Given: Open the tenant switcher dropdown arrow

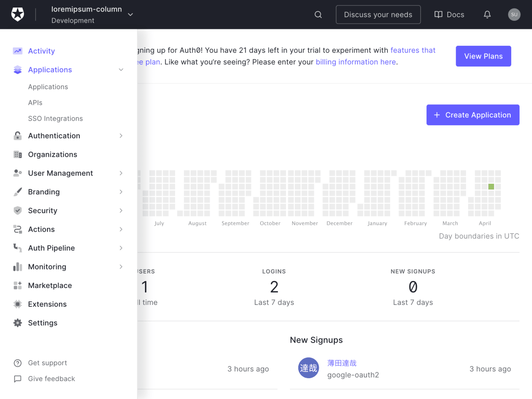Looking at the screenshot, I should 130,15.
